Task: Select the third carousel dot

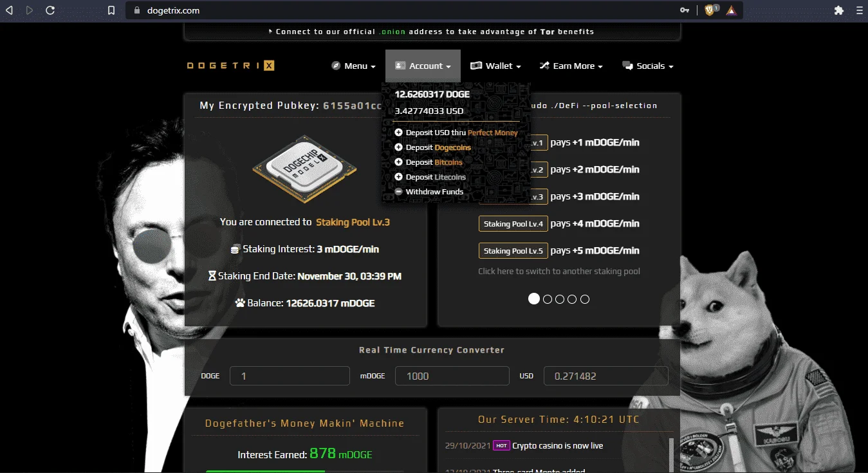Action: click(560, 299)
